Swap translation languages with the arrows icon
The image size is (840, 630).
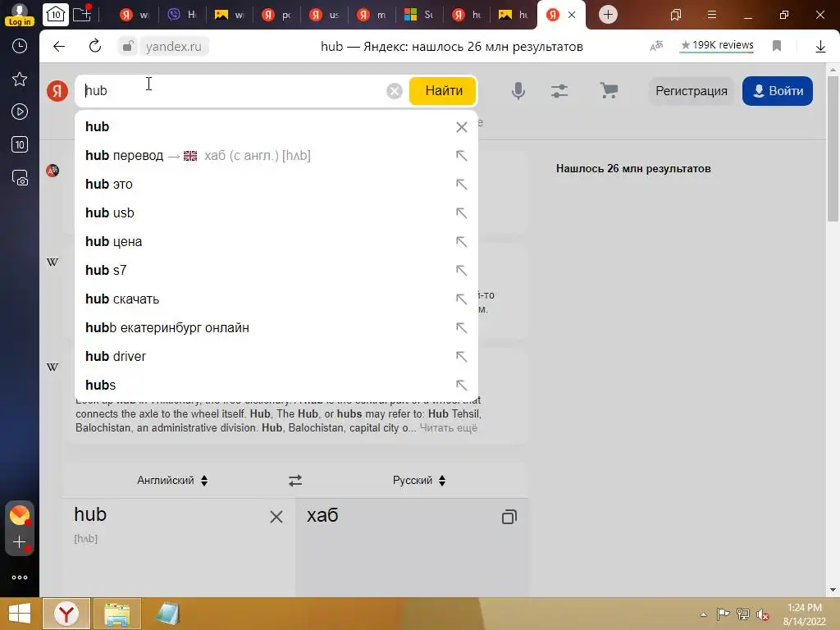coord(295,481)
